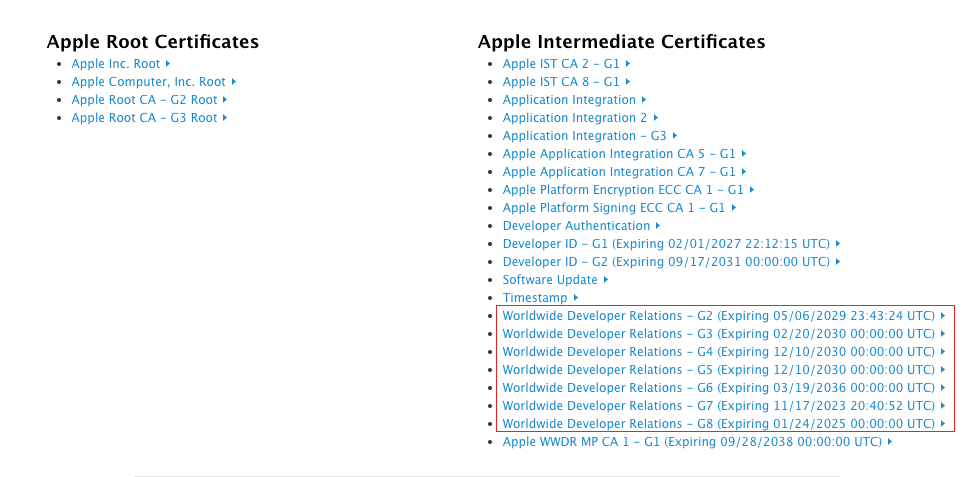
Task: Open Apple Application Integration CA 7 - G1
Action: pyautogui.click(x=624, y=172)
